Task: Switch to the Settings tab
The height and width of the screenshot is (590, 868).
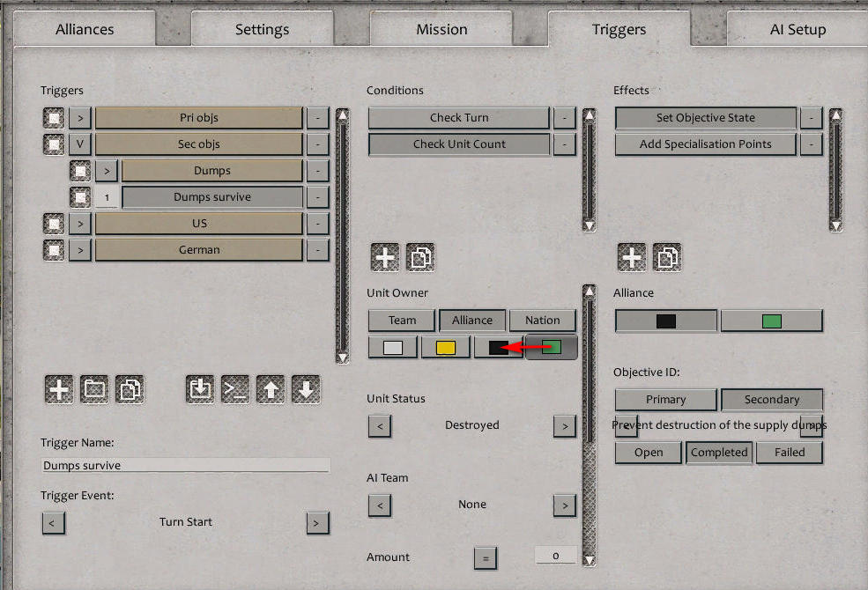Action: (263, 29)
